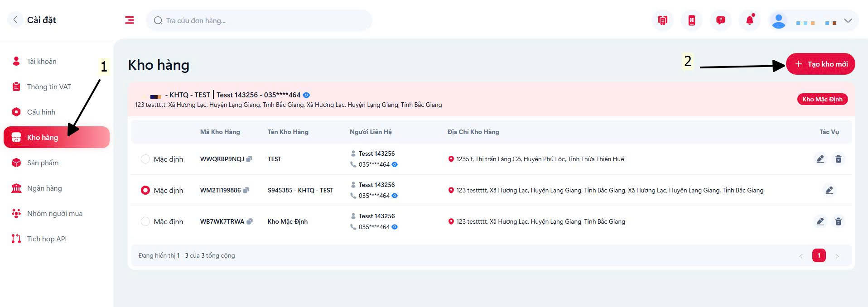Go to next page arrow
The height and width of the screenshot is (307, 868).
837,256
